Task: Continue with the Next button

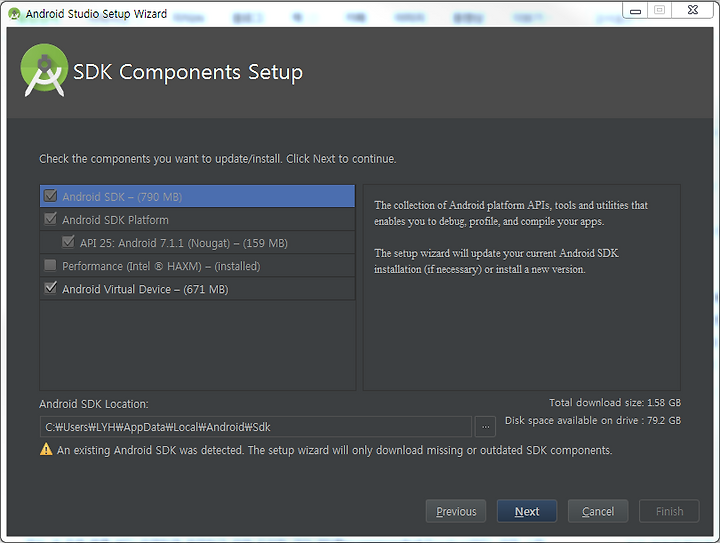Action: [x=527, y=511]
